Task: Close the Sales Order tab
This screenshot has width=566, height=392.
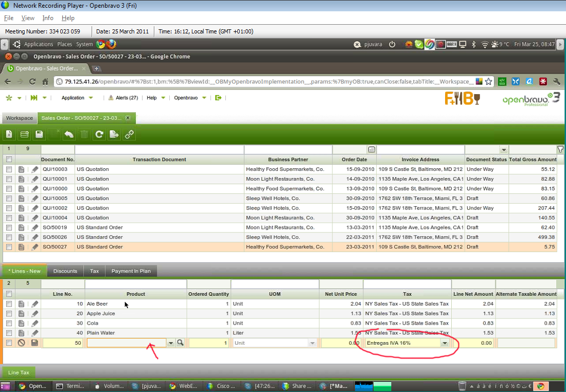Action: [128, 118]
